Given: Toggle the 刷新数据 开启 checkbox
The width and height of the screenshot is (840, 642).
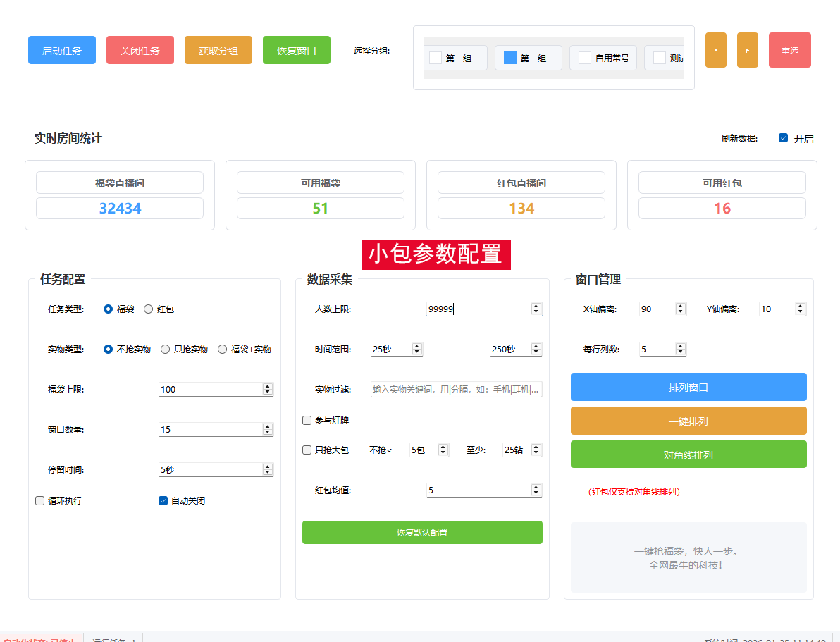Looking at the screenshot, I should point(783,138).
